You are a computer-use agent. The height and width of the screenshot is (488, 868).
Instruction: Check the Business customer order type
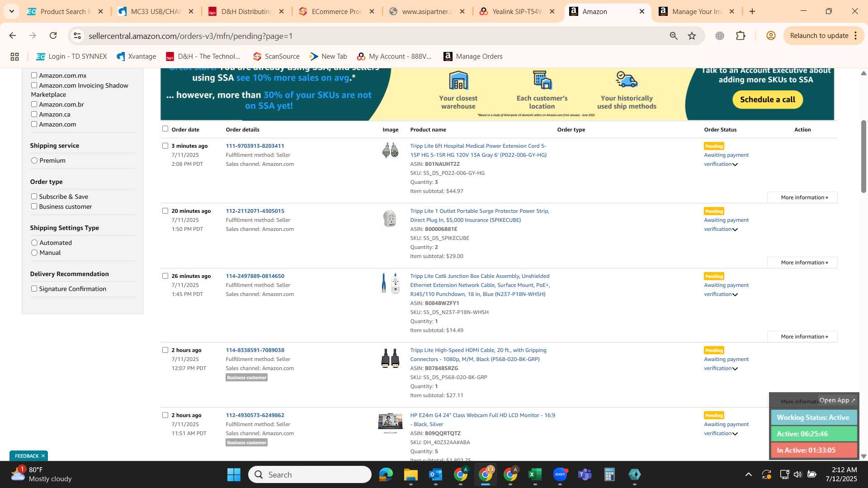coord(34,206)
